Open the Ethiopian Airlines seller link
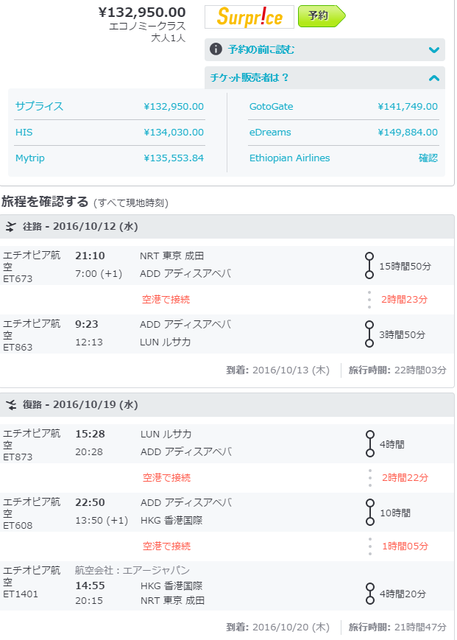Screen dimensions: 457x640 pos(289,158)
